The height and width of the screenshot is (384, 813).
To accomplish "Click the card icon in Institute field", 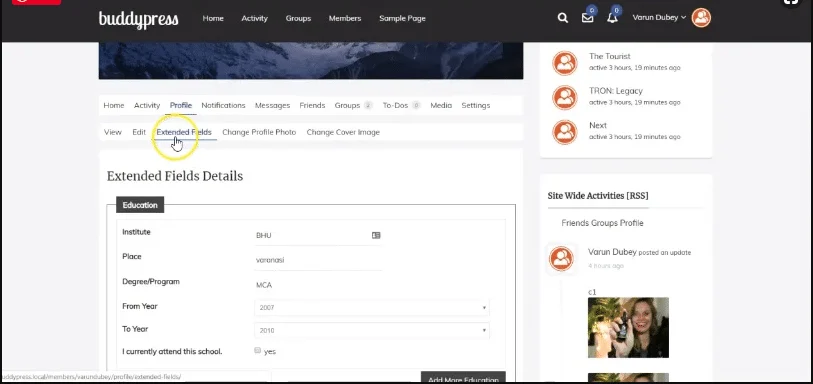I will [376, 235].
